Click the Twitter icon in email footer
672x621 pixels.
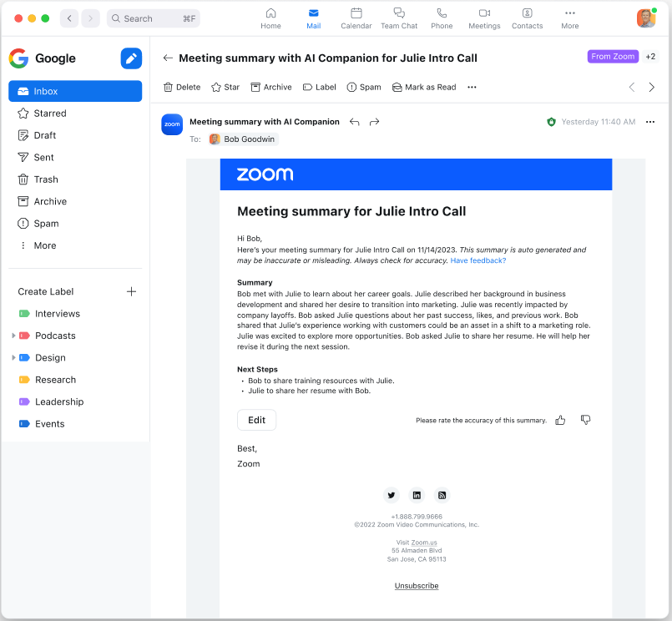click(392, 495)
